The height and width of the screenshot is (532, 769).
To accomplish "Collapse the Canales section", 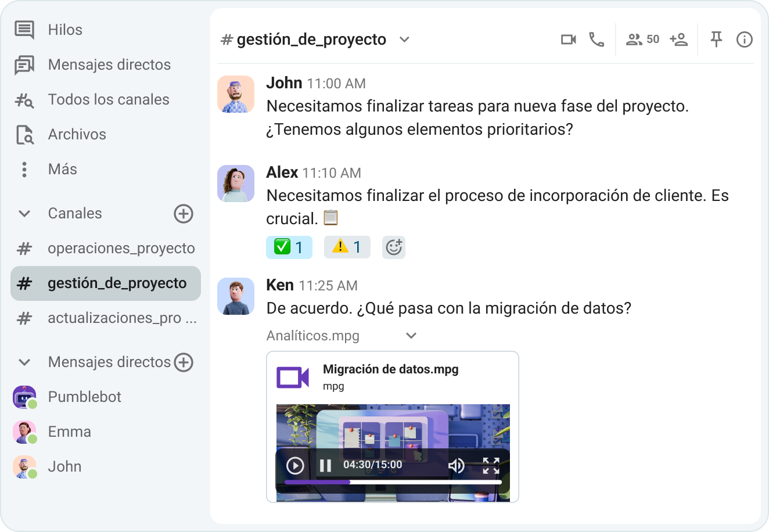I will pos(24,214).
